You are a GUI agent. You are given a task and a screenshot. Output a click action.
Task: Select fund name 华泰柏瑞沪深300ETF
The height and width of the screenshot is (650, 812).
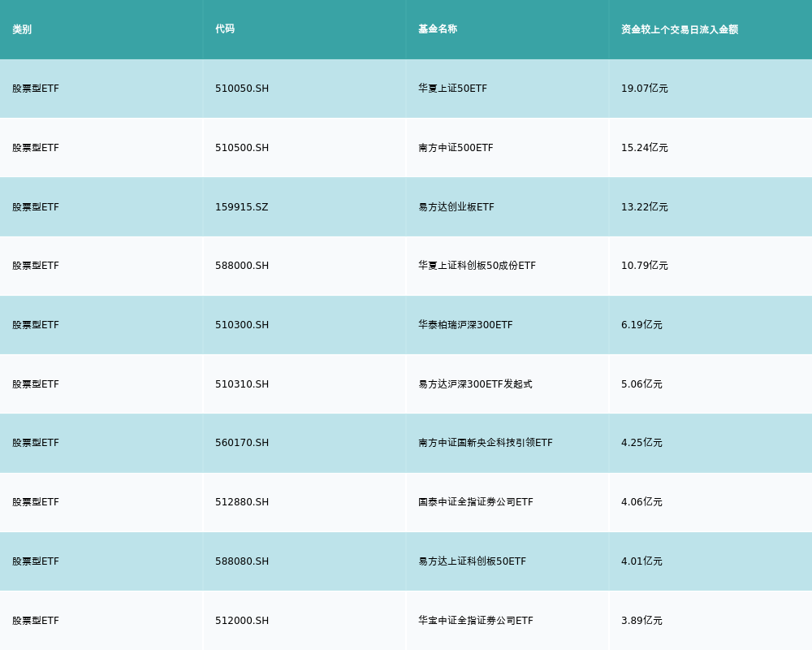point(465,325)
